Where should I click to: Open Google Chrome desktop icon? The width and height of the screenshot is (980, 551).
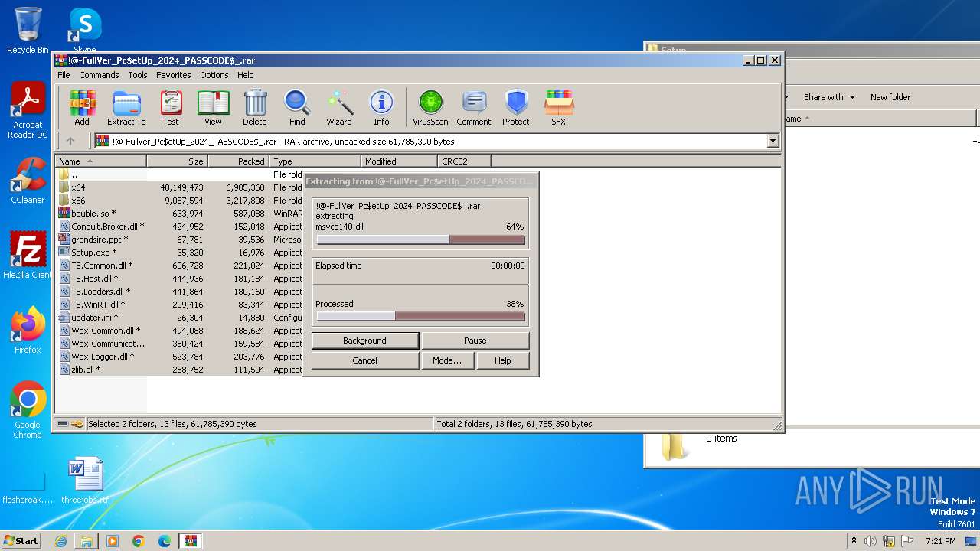pyautogui.click(x=28, y=410)
